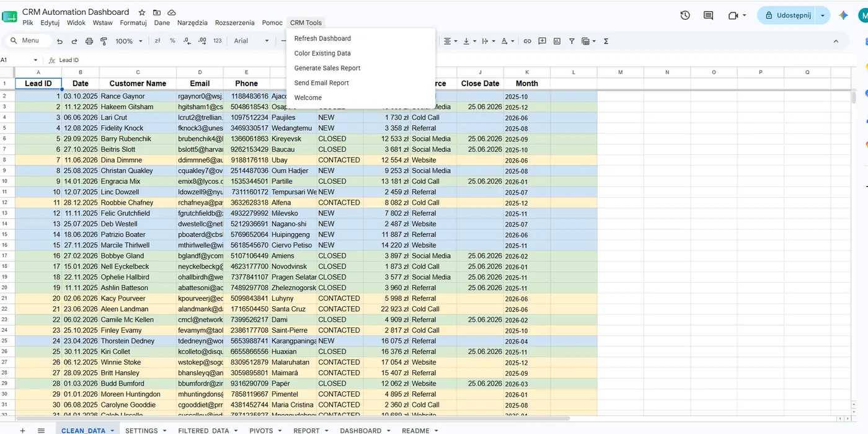Click the redo arrow in toolbar

tap(74, 41)
